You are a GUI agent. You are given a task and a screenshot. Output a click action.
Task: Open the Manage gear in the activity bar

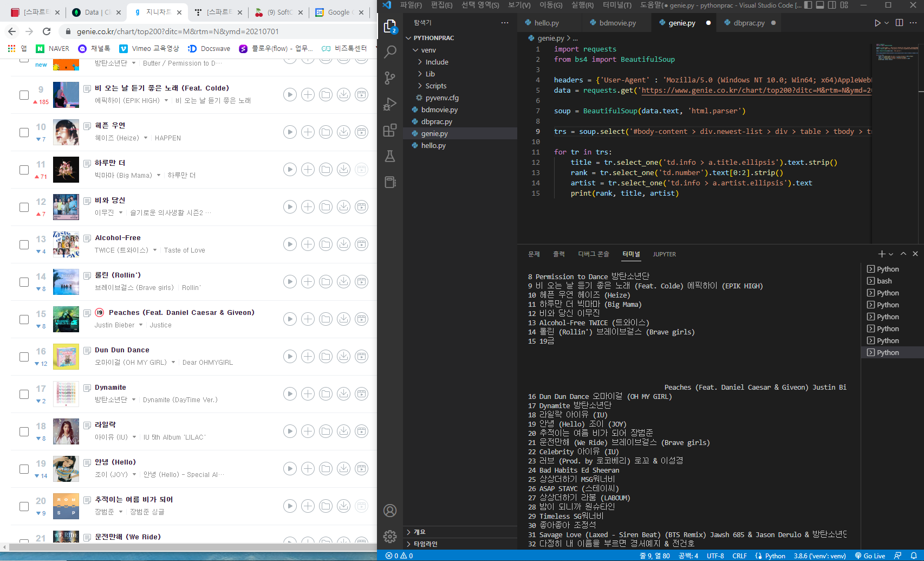pos(390,537)
